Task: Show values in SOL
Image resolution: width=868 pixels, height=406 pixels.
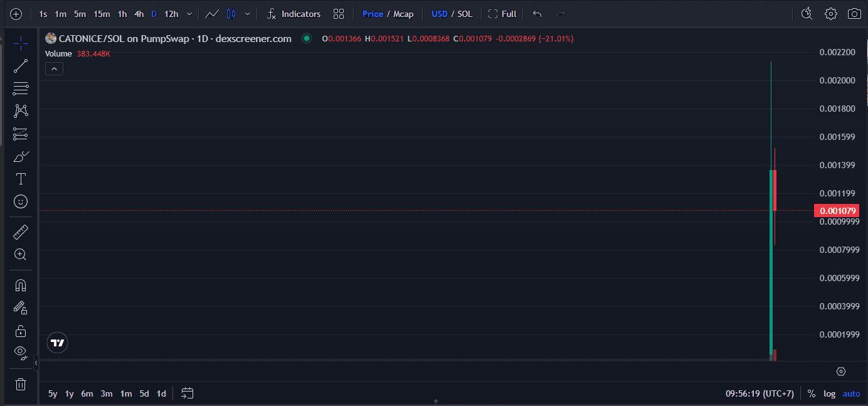Action: [x=465, y=14]
